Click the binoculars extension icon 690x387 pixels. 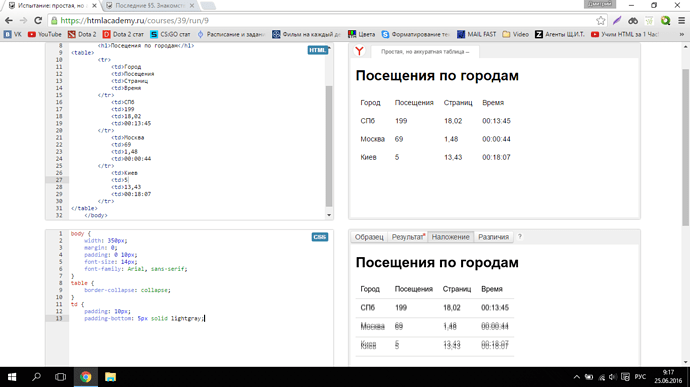(x=633, y=21)
